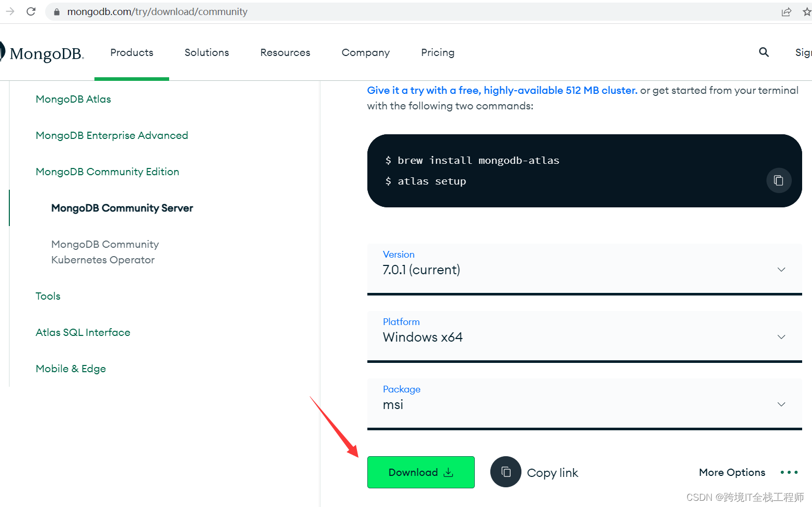
Task: Open the Tools sidebar link
Action: coord(48,296)
